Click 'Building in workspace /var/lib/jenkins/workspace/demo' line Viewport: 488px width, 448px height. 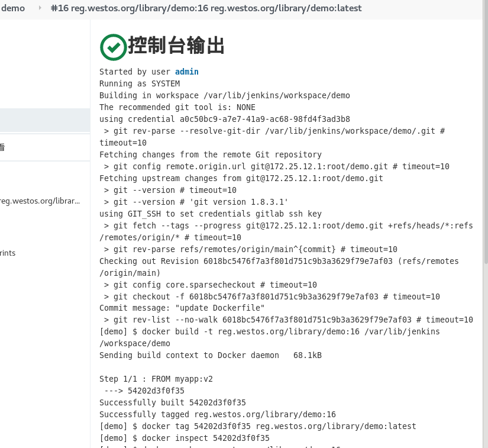click(225, 96)
